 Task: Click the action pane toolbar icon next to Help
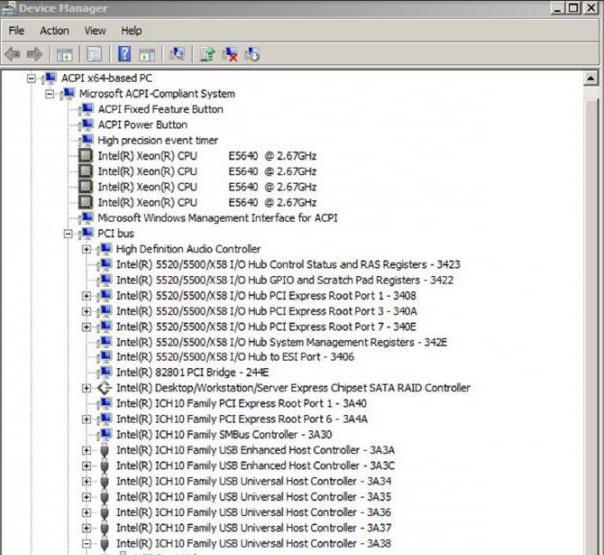click(147, 55)
